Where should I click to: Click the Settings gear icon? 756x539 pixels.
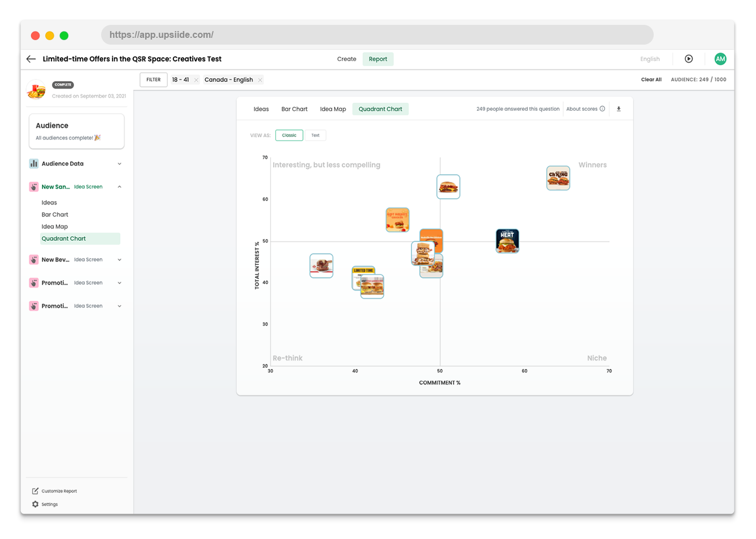tap(35, 504)
